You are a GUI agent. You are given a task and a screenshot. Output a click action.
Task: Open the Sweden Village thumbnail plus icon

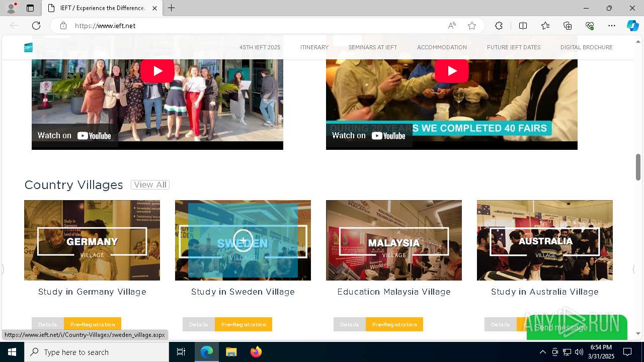point(243,240)
